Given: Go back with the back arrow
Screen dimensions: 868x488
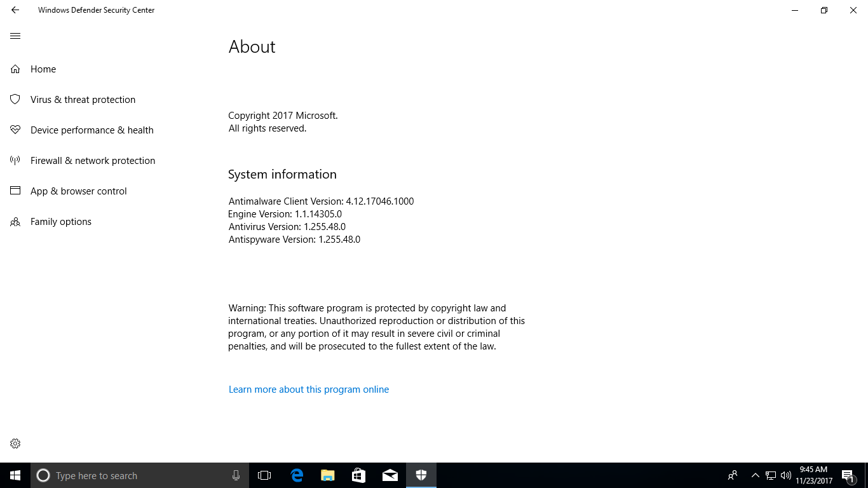Looking at the screenshot, I should click(15, 10).
